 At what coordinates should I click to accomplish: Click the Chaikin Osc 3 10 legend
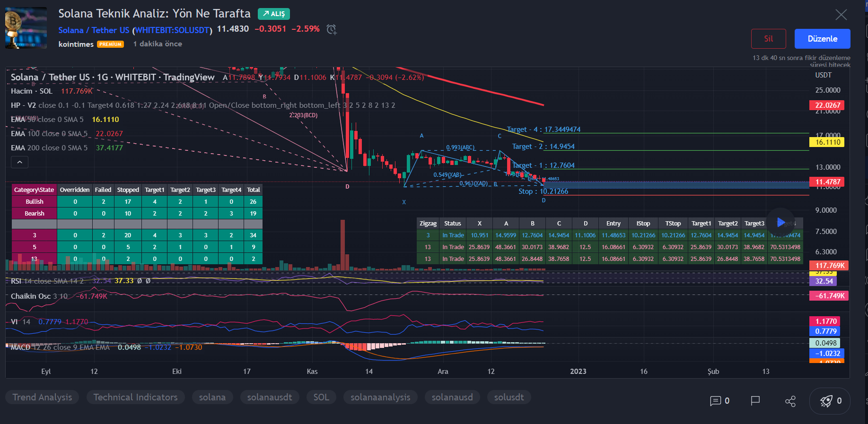59,296
